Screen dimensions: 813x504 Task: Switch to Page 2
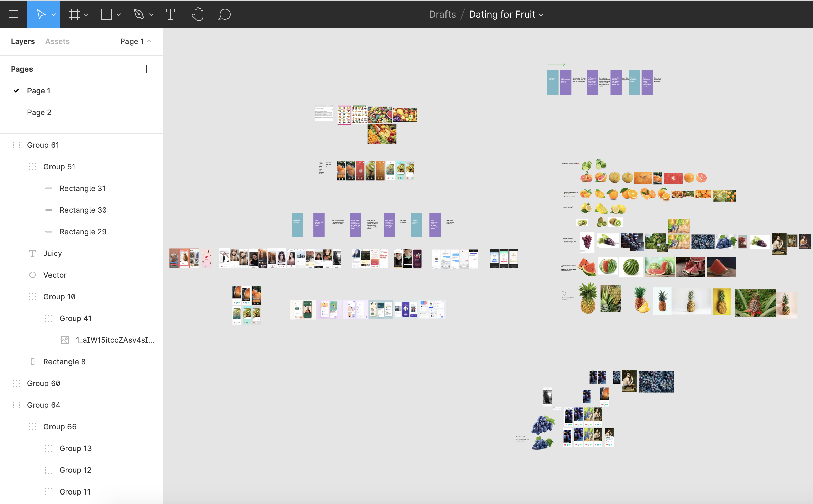(39, 112)
